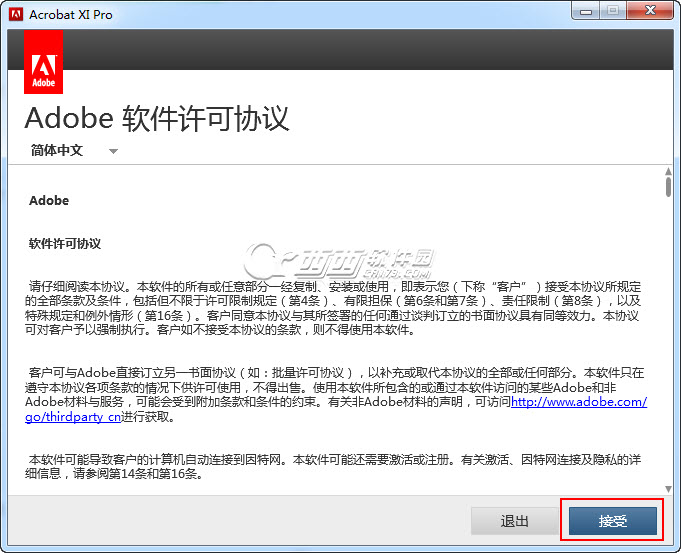Click the red Adobe logo
This screenshot has width=681, height=553.
[43, 62]
